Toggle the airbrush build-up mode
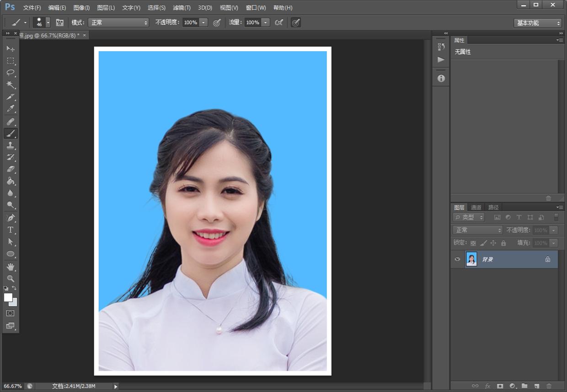The width and height of the screenshot is (567, 392). tap(279, 22)
